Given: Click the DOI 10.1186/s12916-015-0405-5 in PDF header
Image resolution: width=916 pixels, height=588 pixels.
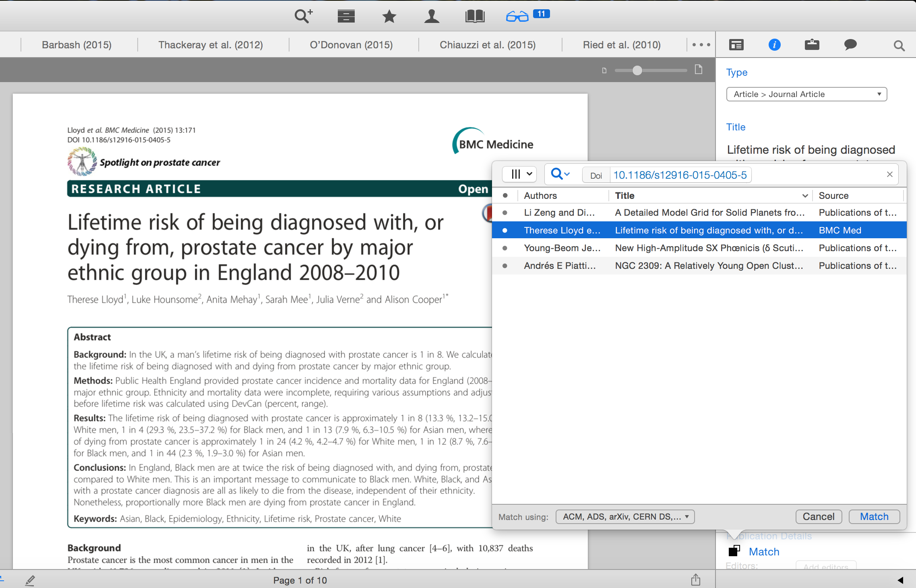Looking at the screenshot, I should click(119, 140).
